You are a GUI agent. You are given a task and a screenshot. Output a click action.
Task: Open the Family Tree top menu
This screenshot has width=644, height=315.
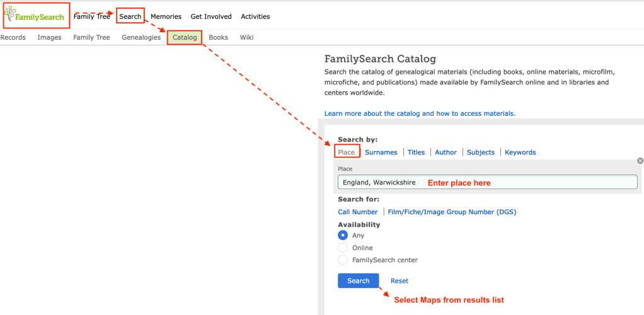tap(91, 16)
